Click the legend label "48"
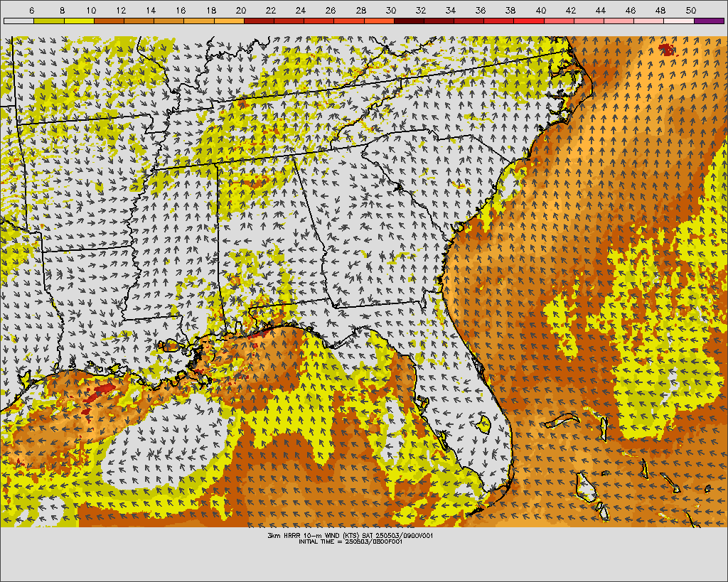The width and height of the screenshot is (728, 582). pos(660,10)
